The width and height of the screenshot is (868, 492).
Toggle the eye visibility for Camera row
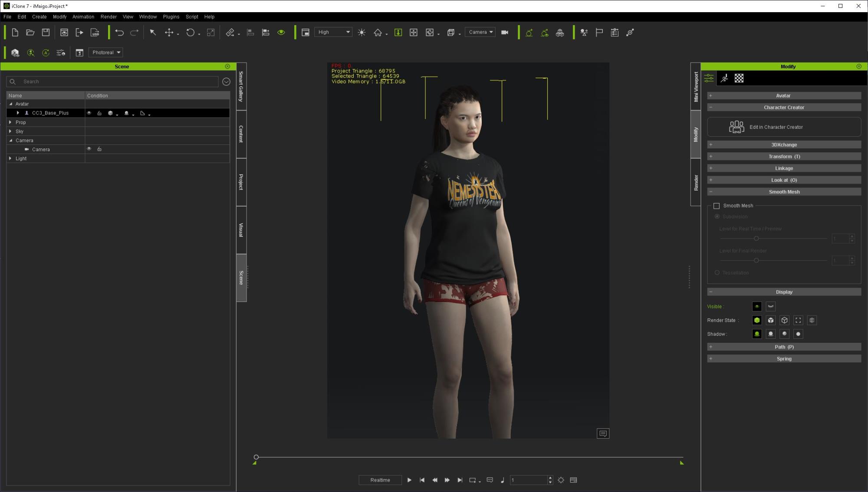click(x=89, y=149)
